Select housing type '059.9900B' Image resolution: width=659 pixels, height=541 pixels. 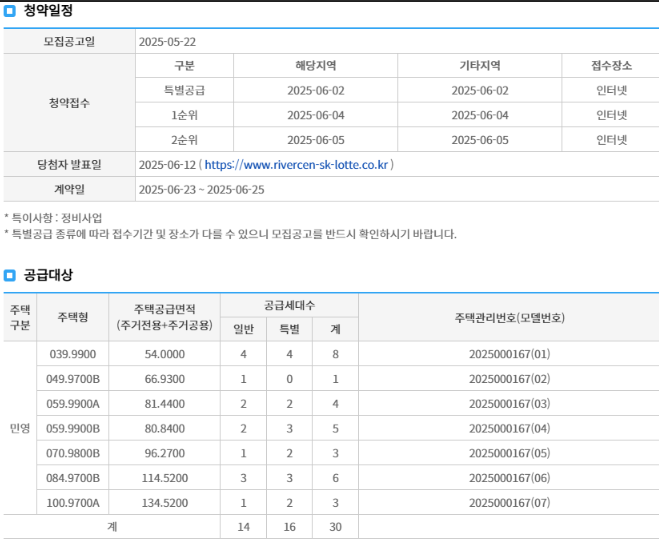[x=73, y=429]
